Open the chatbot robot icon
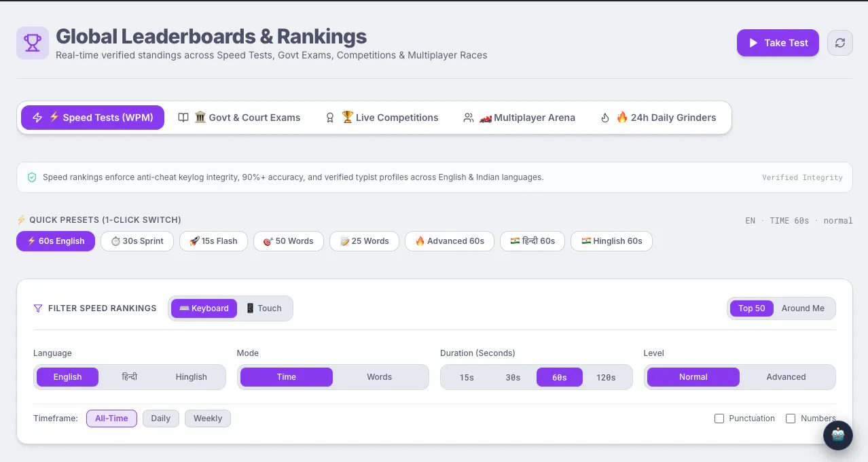Image resolution: width=868 pixels, height=462 pixels. pyautogui.click(x=838, y=436)
